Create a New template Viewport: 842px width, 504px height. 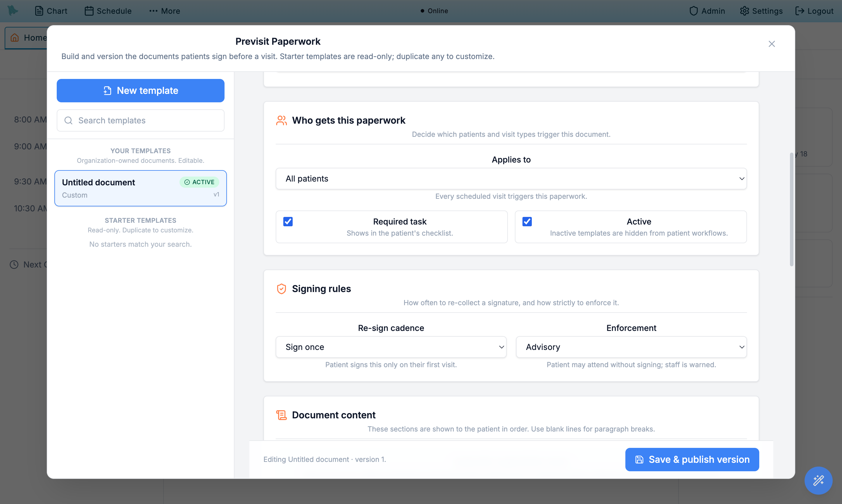click(x=140, y=91)
